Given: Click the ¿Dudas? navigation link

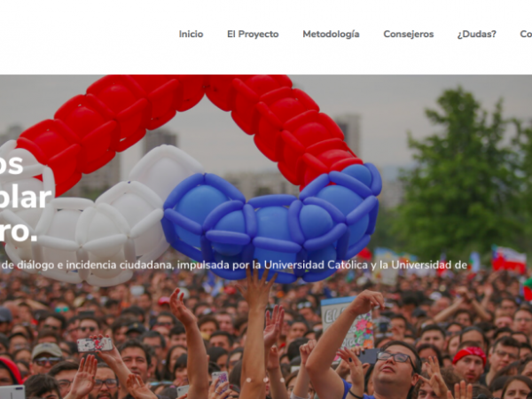Looking at the screenshot, I should (477, 35).
